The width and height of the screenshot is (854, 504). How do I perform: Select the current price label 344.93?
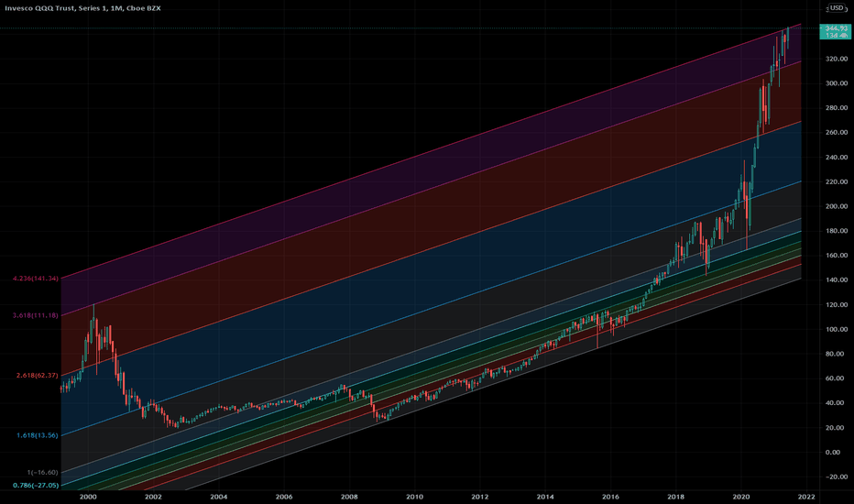pos(836,28)
